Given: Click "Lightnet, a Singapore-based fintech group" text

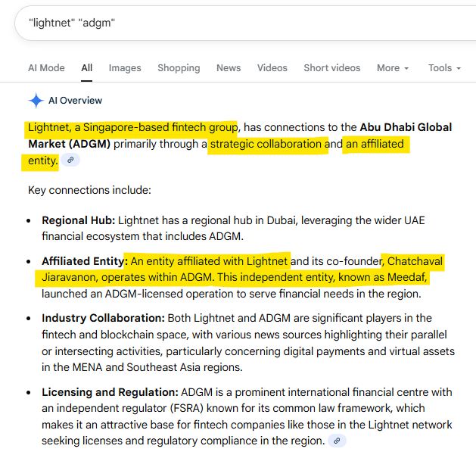Looking at the screenshot, I should 132,127.
